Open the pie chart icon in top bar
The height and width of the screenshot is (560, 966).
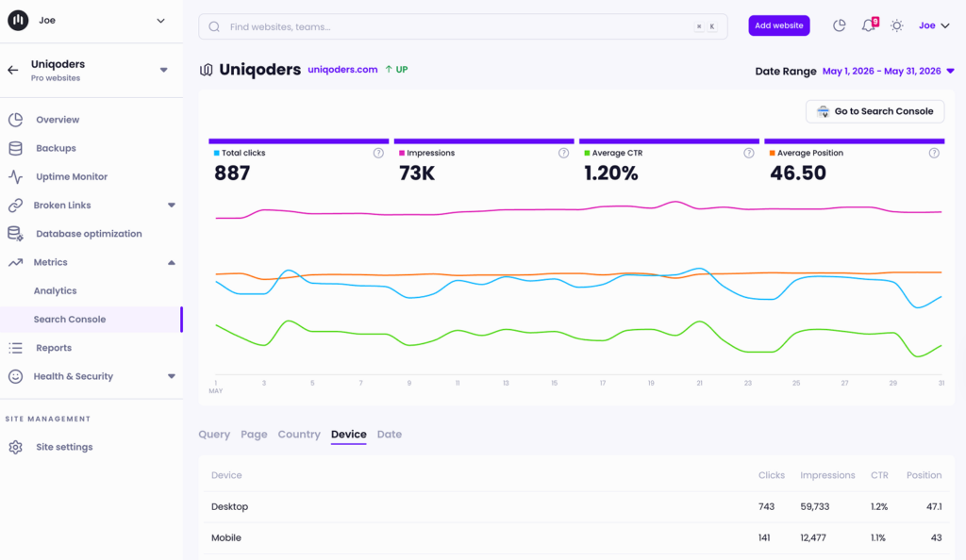click(x=839, y=25)
